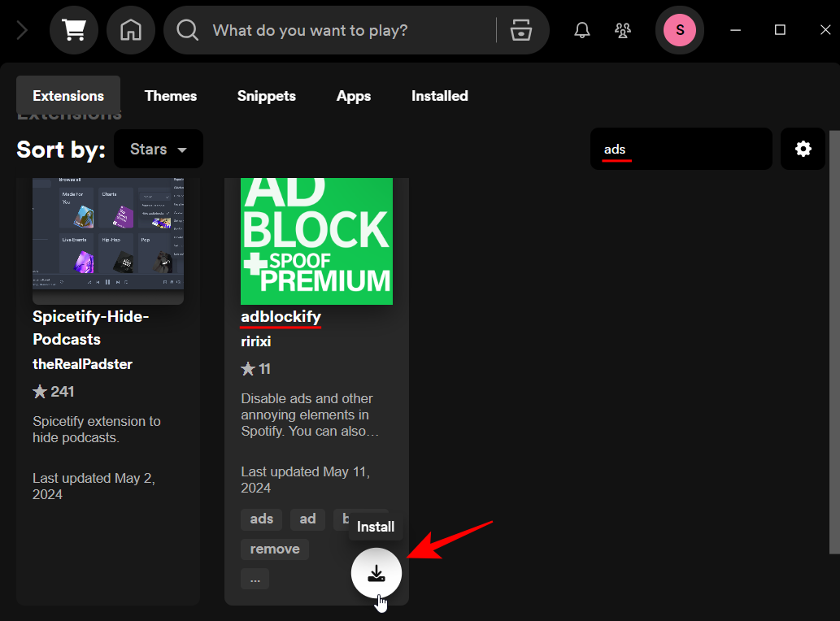Click the forward navigation chevron
The height and width of the screenshot is (621, 840).
tap(22, 31)
